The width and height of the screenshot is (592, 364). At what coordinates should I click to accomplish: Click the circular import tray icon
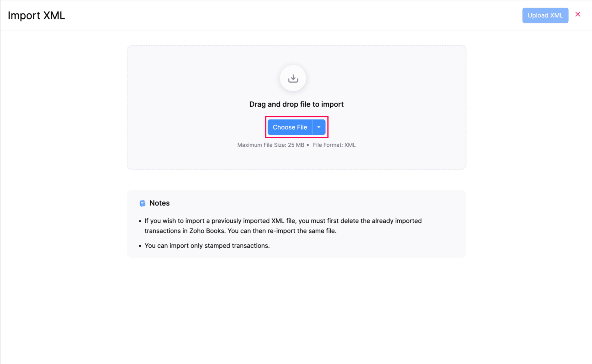coord(293,78)
